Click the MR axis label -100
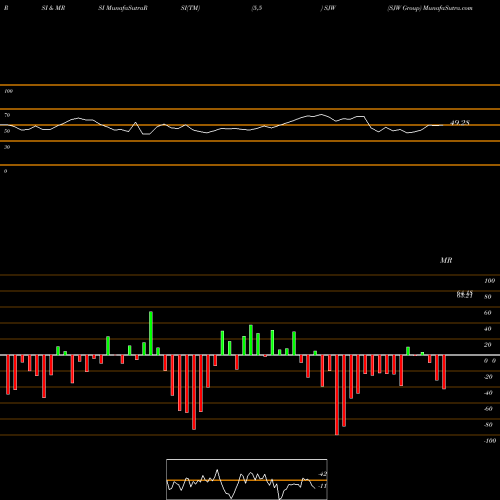 490,441
